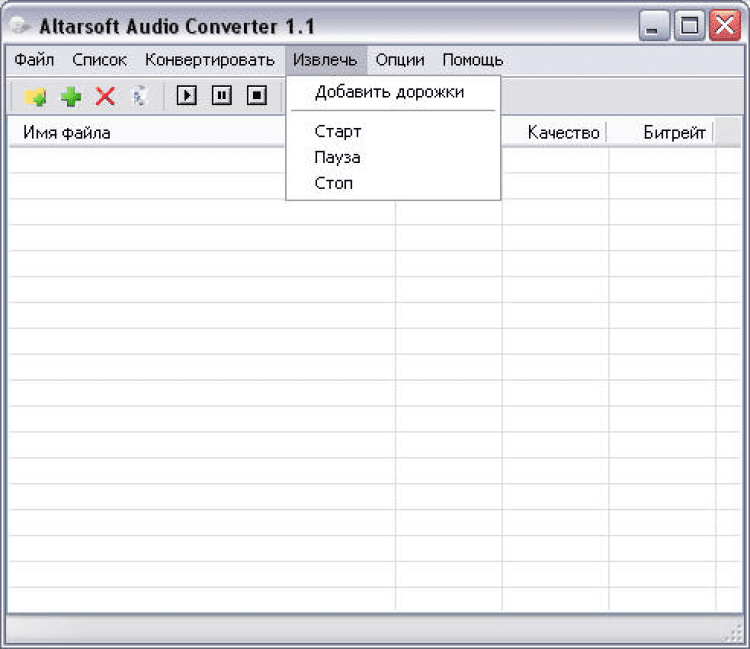The image size is (750, 649).
Task: Click the application icon in title bar
Action: pos(20,25)
